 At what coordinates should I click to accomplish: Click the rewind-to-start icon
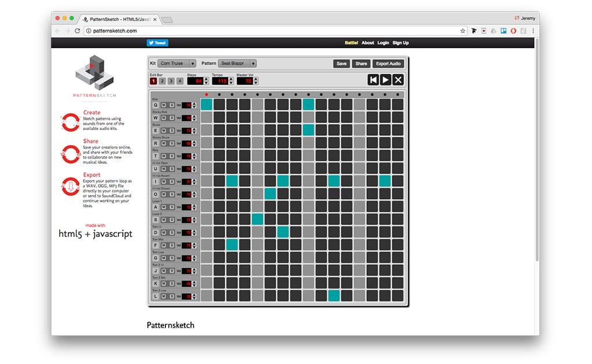[x=373, y=80]
